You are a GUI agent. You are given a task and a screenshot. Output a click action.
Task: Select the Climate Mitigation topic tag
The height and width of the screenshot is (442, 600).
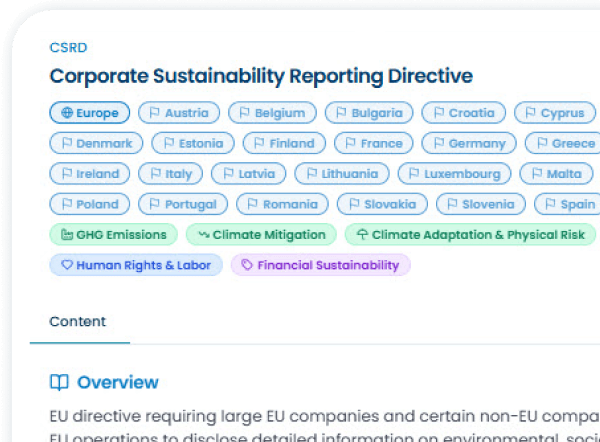261,234
